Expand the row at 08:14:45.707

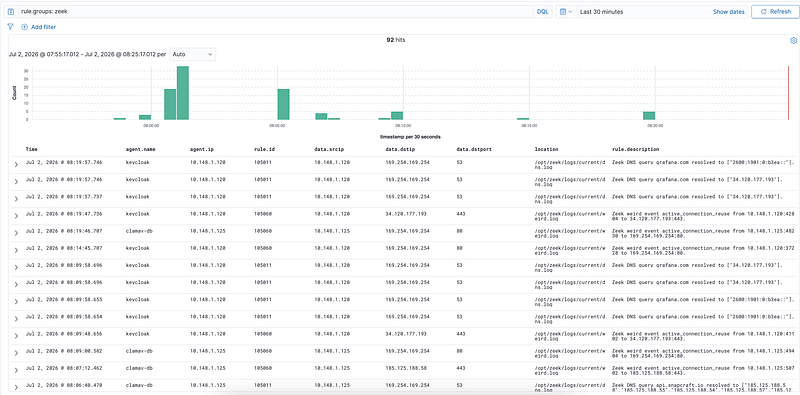click(16, 250)
